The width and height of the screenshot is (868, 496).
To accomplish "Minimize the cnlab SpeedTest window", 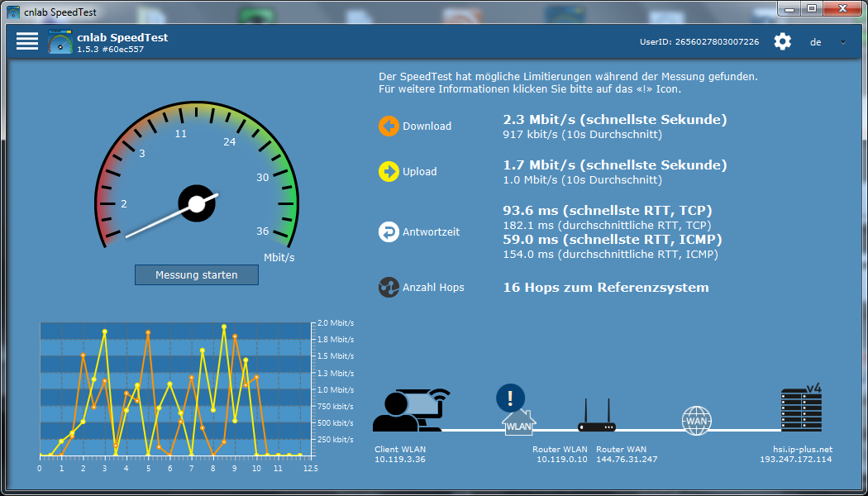I will coord(789,7).
